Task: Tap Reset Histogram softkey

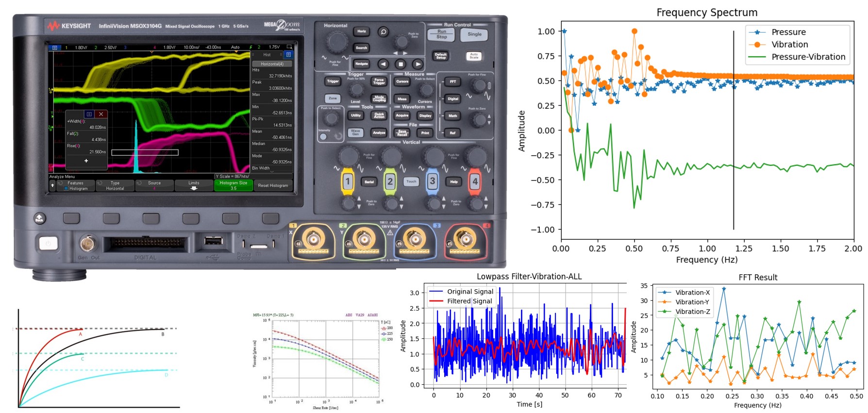Action: click(x=273, y=185)
